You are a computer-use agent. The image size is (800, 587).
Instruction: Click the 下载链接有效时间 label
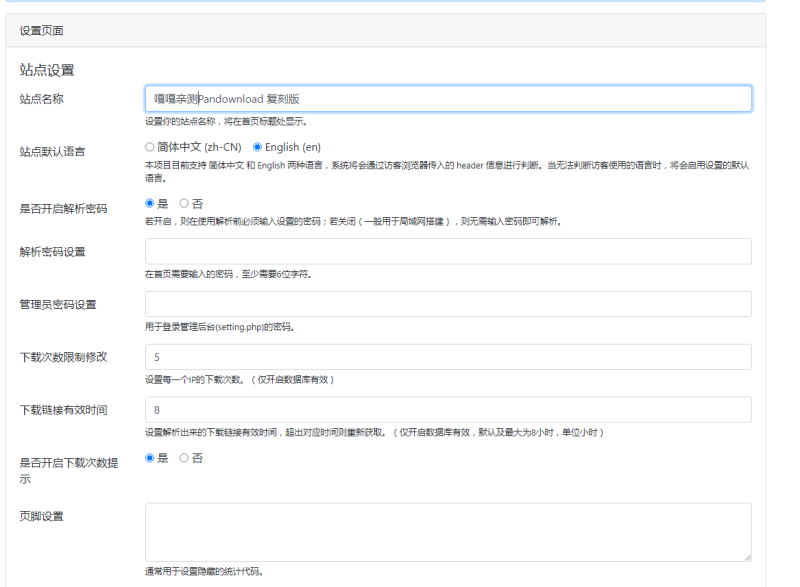pyautogui.click(x=63, y=410)
